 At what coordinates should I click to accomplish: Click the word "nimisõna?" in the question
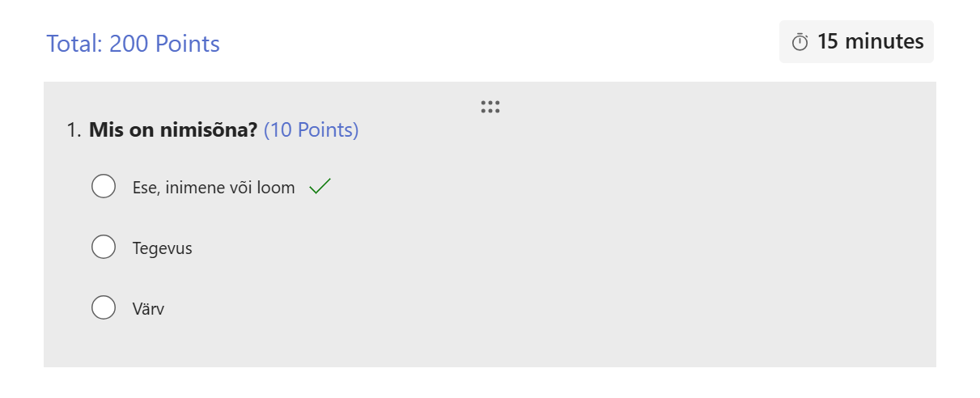pyautogui.click(x=217, y=129)
